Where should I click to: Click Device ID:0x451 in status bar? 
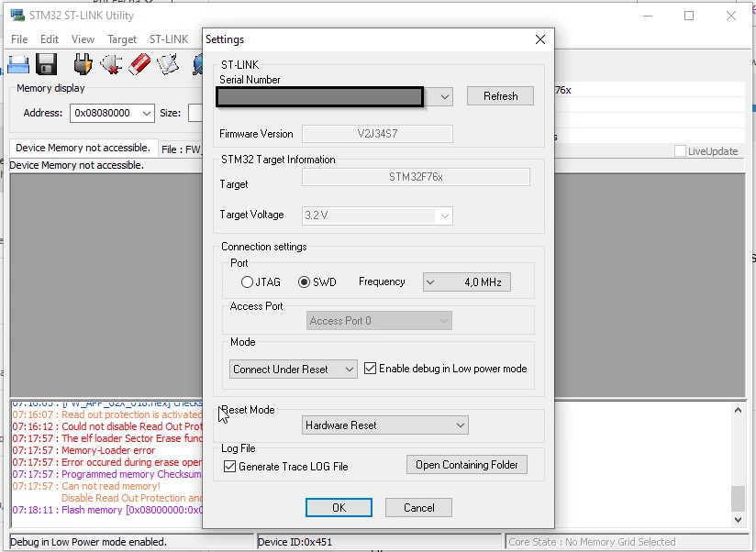295,542
